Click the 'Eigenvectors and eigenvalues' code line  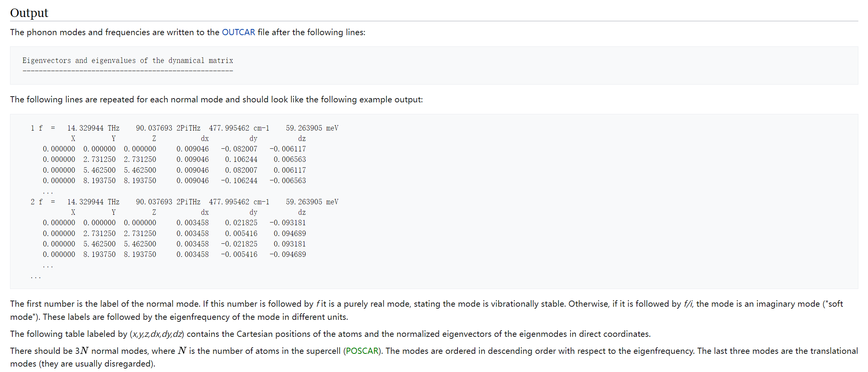pos(128,61)
